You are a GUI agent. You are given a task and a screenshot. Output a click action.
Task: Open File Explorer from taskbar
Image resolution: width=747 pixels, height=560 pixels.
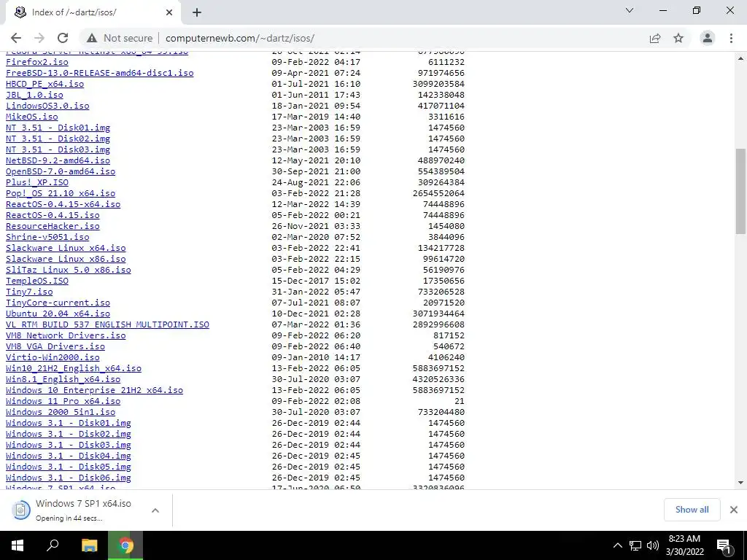click(x=89, y=545)
